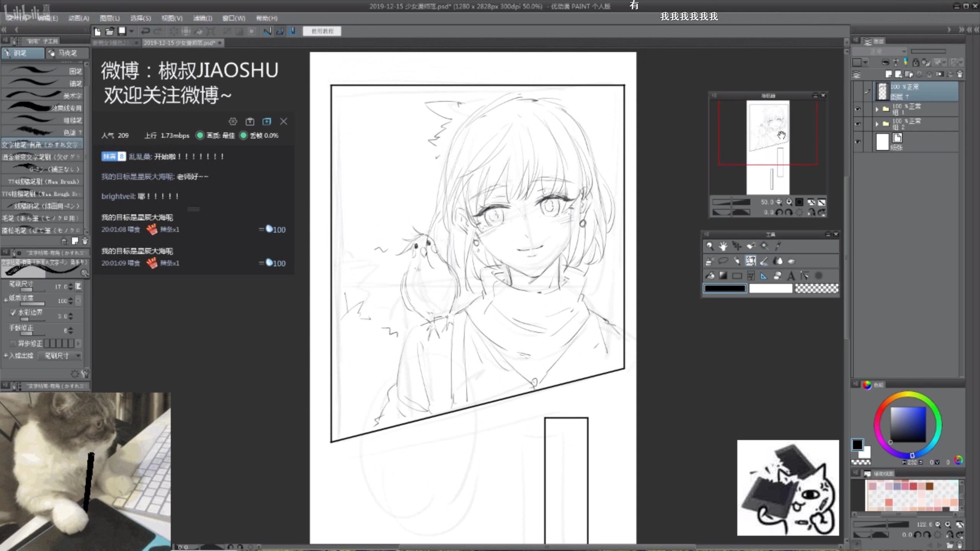The width and height of the screenshot is (980, 551).
Task: Select the Move layer tool in Tools palette
Action: click(x=751, y=246)
